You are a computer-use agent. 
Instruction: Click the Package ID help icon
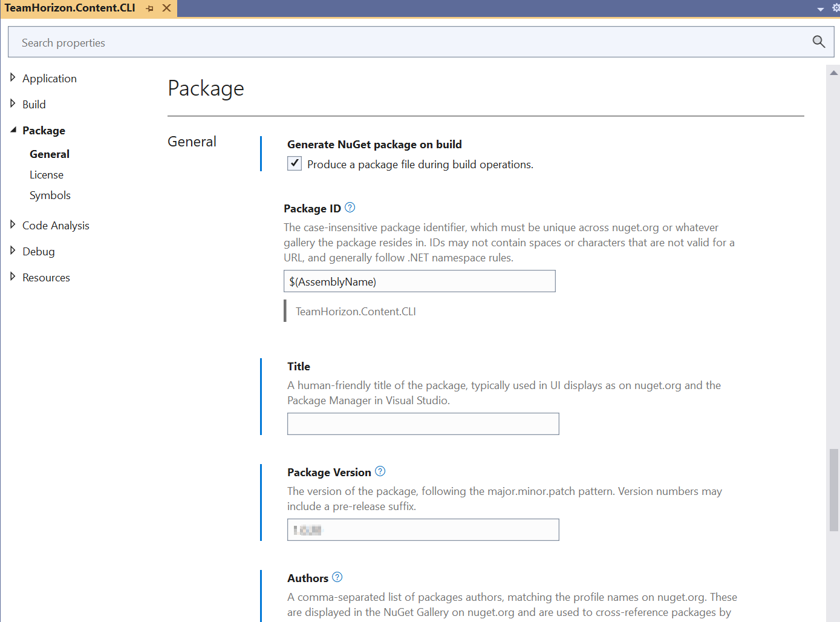[x=350, y=208]
